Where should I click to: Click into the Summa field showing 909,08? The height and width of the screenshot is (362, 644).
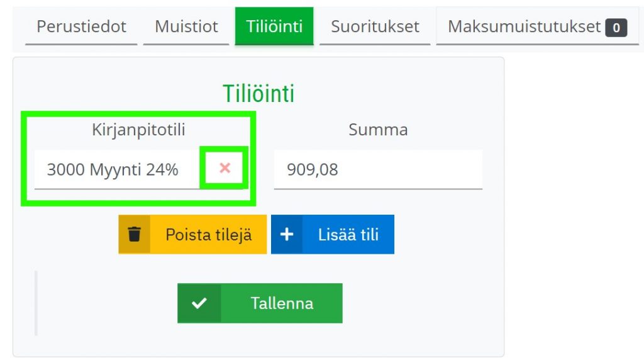point(378,169)
